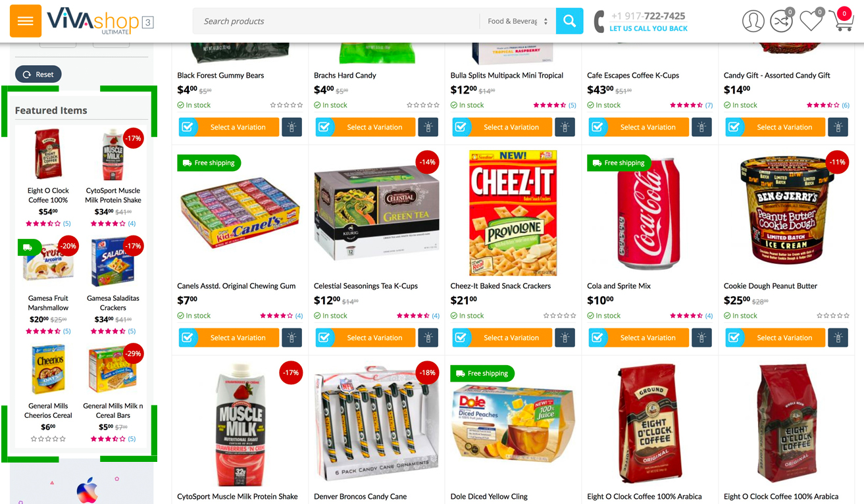Select a Variation for Candy Gift Assorted
864x504 pixels.
pos(784,127)
